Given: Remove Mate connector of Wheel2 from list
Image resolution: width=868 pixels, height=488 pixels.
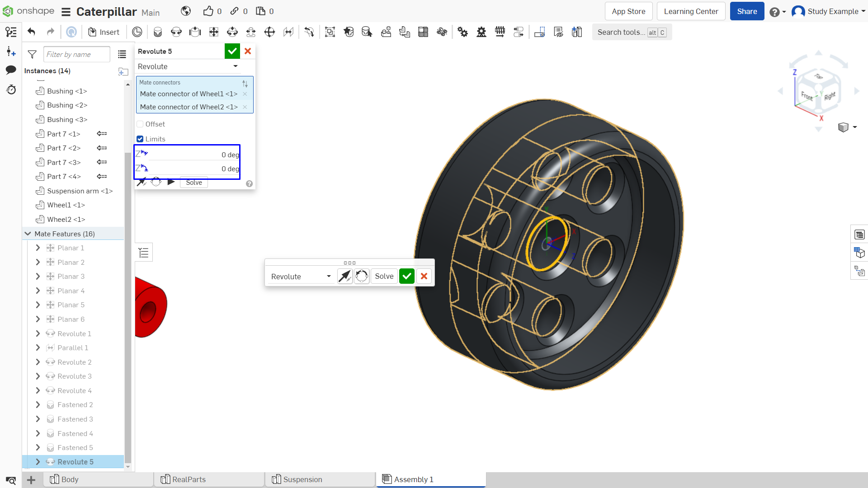Looking at the screenshot, I should (x=245, y=107).
